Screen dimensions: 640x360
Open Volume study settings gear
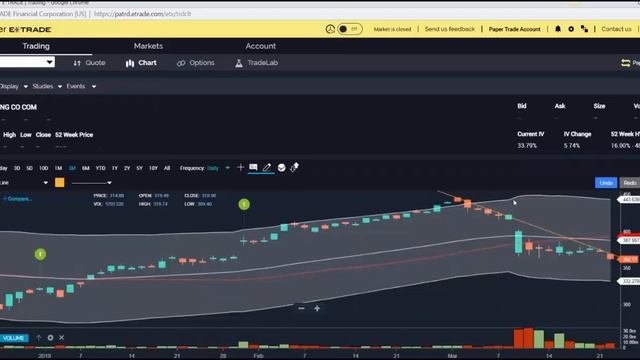[x=50, y=338]
